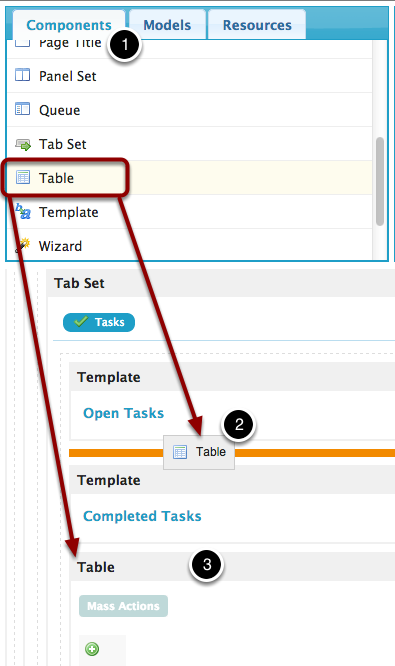The width and height of the screenshot is (395, 666).
Task: Switch to the Models tab
Action: (167, 25)
